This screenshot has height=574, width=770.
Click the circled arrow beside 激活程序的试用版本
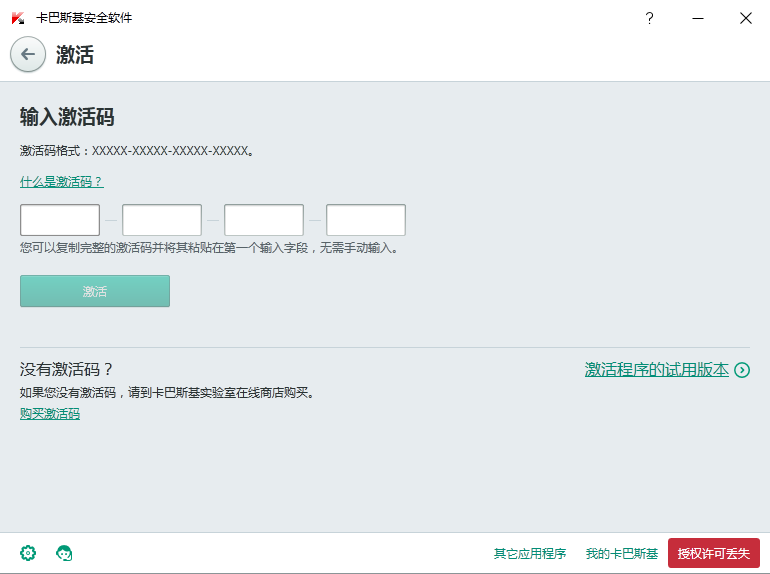[x=742, y=370]
